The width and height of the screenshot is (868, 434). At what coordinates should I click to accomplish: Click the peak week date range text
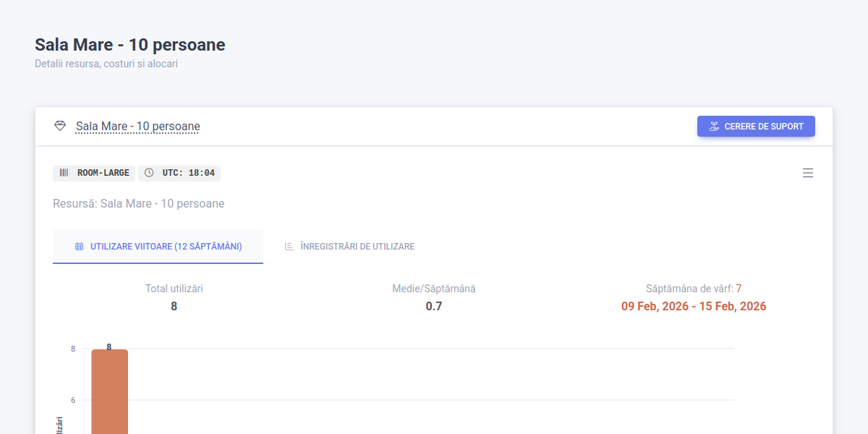694,305
